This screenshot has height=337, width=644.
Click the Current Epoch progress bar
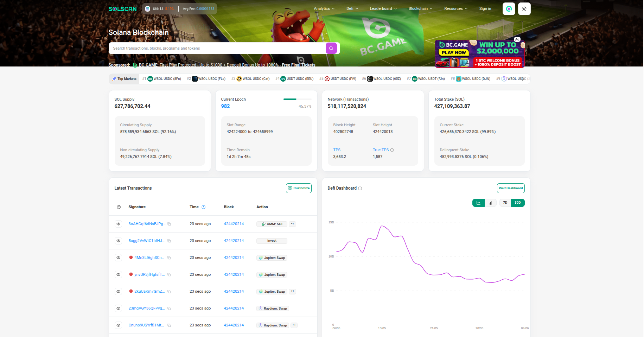pyautogui.click(x=297, y=99)
